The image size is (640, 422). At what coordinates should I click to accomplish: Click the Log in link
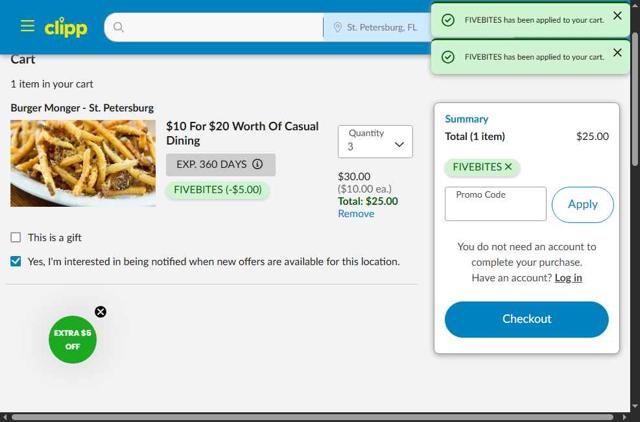coord(568,278)
